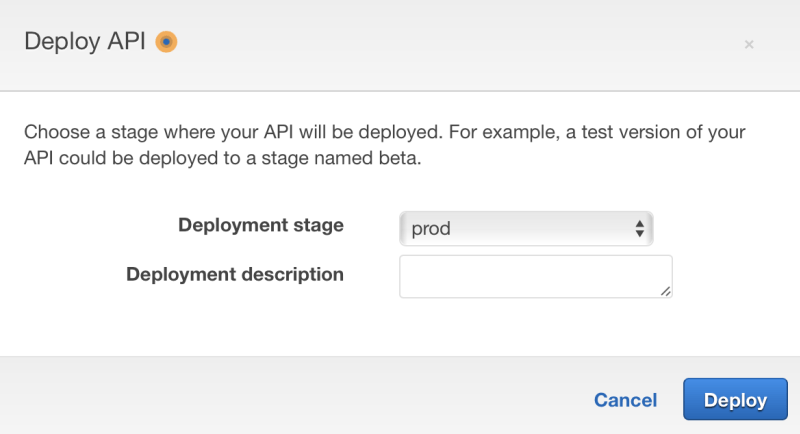Select the 'prod' value in the stage combo box

(432, 229)
